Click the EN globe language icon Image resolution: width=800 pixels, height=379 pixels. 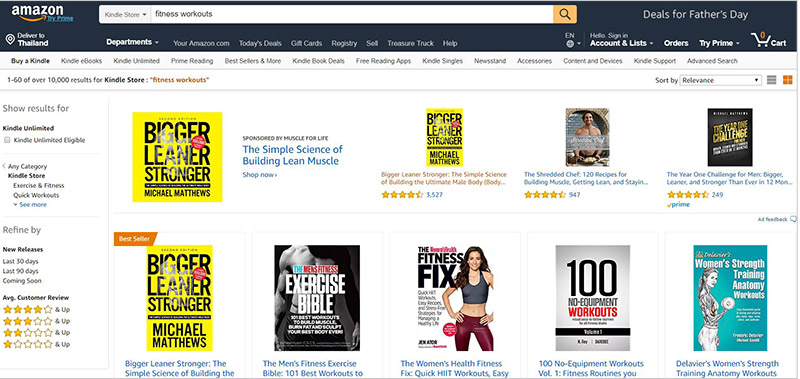(570, 44)
